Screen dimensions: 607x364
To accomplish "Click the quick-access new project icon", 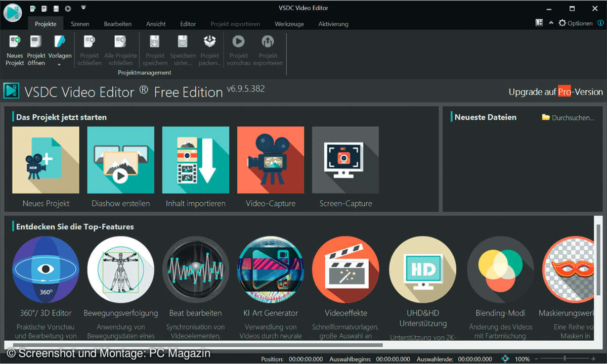I will 33,9.
